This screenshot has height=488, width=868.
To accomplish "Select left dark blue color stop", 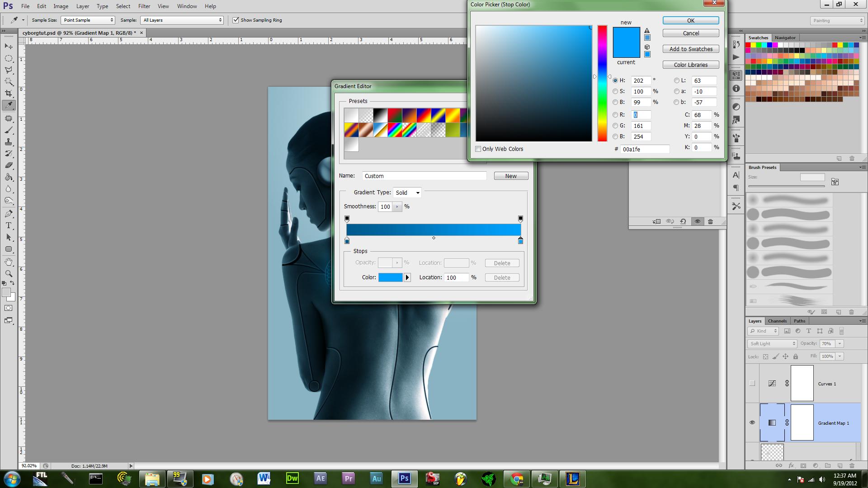I will [x=347, y=240].
